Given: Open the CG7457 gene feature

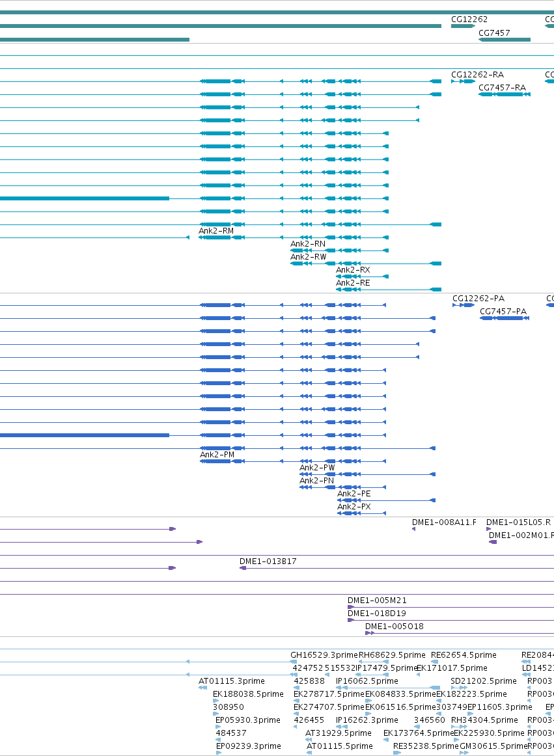Looking at the screenshot, I should [505, 40].
